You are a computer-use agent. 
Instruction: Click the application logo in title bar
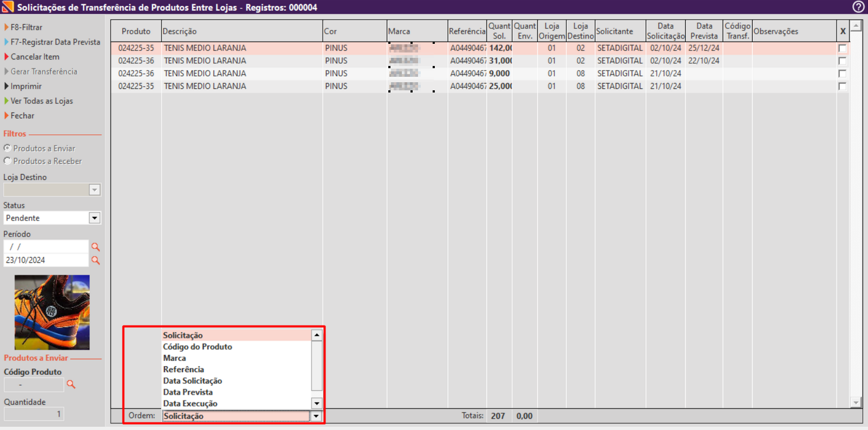point(8,7)
